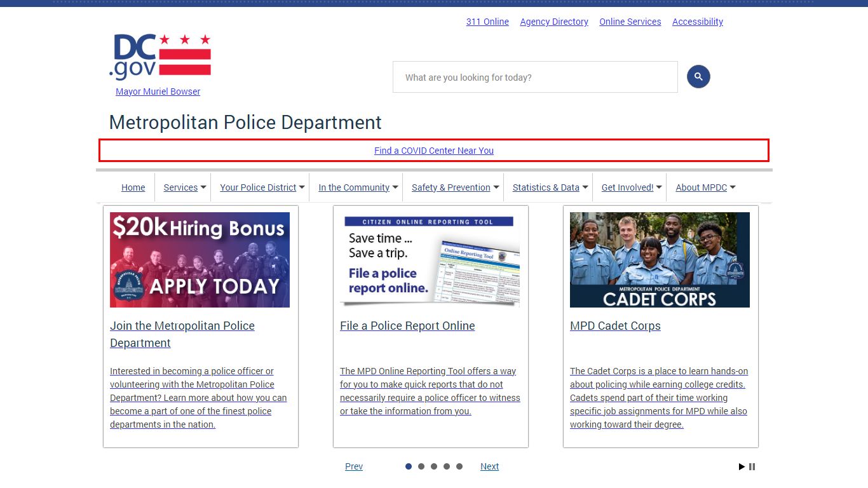Expand the Get Involved! dropdown arrow
The width and height of the screenshot is (868, 488).
point(659,187)
